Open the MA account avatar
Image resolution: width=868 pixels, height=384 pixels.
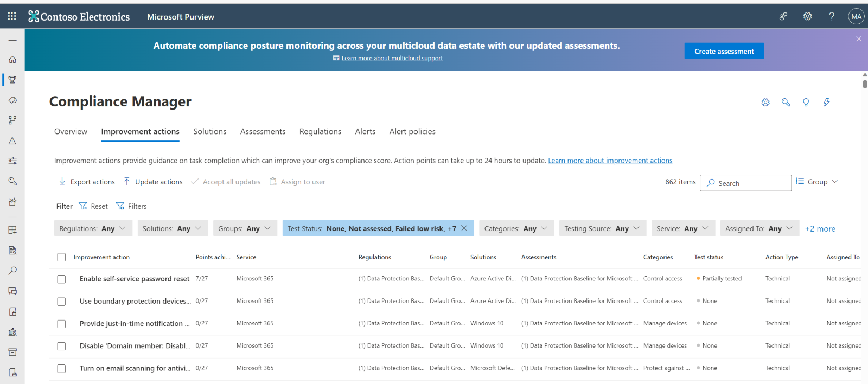click(856, 16)
